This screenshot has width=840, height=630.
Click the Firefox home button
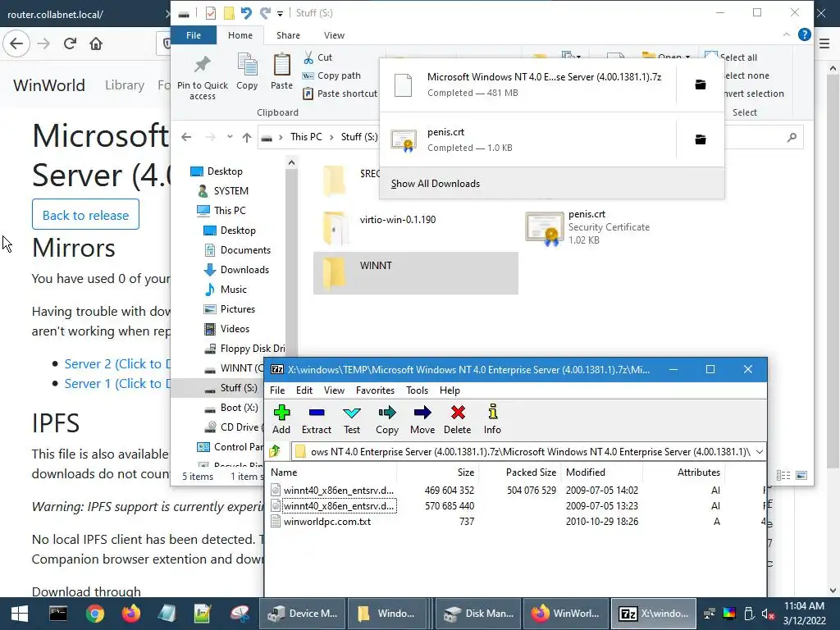(x=96, y=43)
